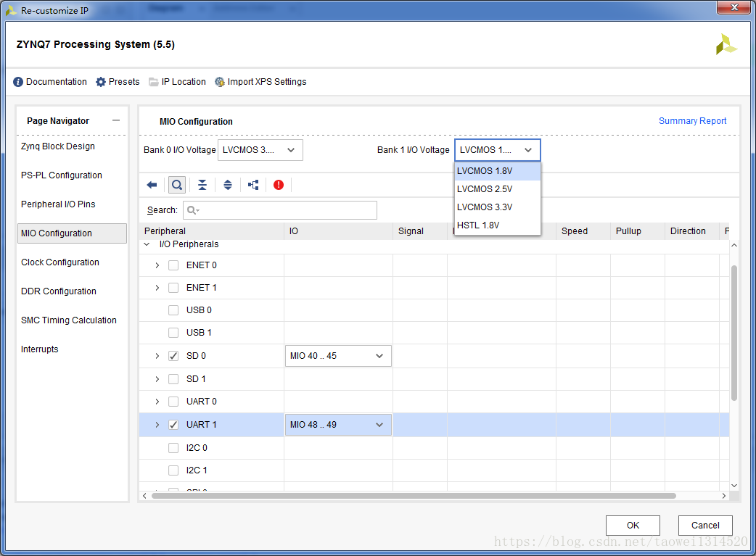756x556 pixels.
Task: Enable the USB 0 checkbox
Action: point(173,310)
